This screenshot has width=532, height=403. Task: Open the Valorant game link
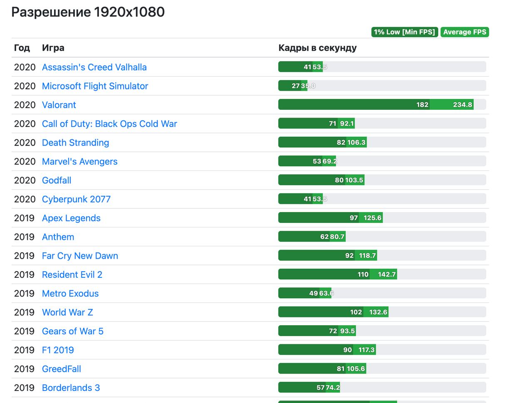[x=59, y=105]
